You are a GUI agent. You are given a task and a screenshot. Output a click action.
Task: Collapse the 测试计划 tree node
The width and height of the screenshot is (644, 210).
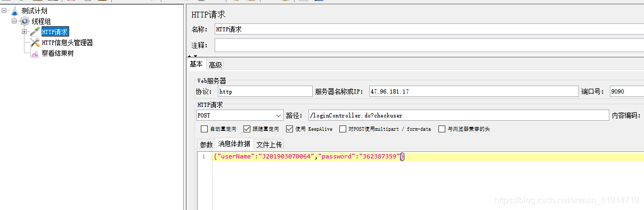(x=4, y=10)
